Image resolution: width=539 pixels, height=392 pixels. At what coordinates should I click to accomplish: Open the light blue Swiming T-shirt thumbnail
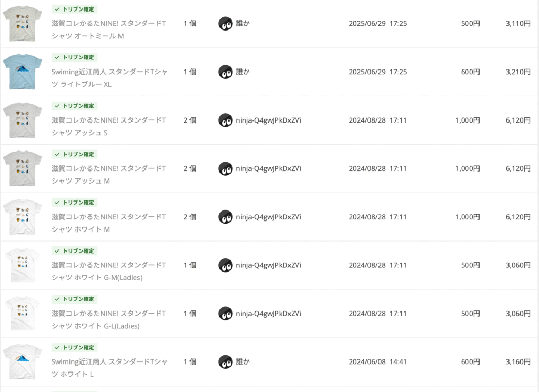pyautogui.click(x=22, y=72)
